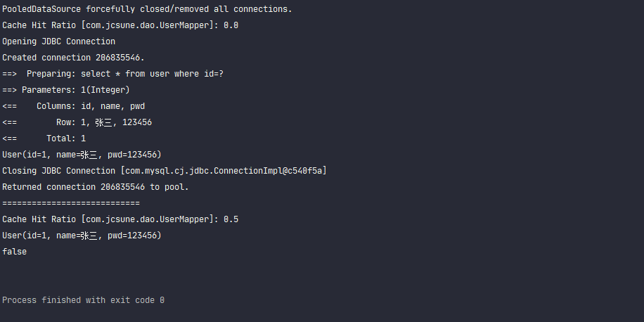Click the Closing JDBC Connection line
The image size is (644, 322).
click(165, 171)
